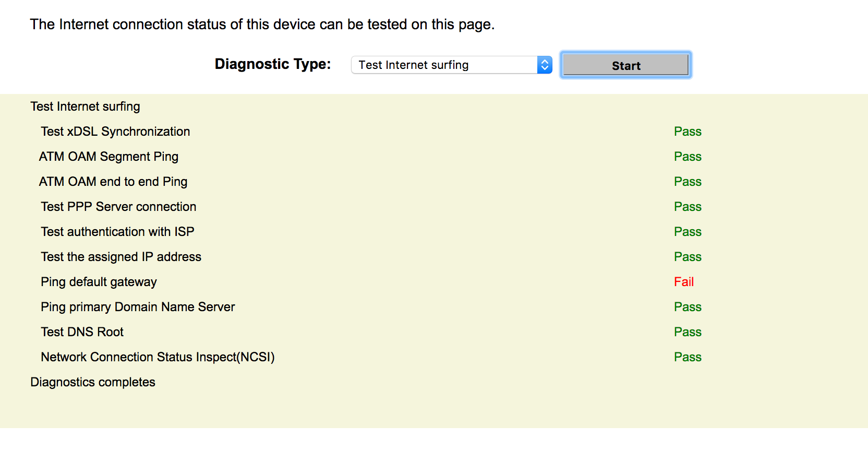Screen dimensions: 868x449
Task: Click Test the assigned IP address label
Action: [x=121, y=257]
